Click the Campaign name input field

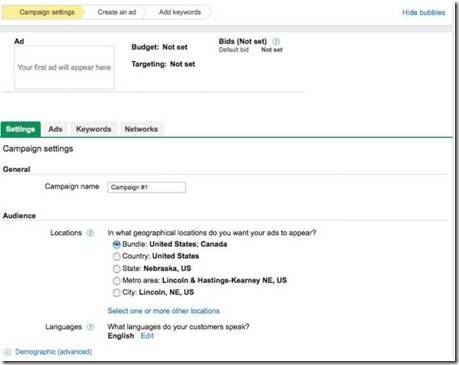click(147, 187)
